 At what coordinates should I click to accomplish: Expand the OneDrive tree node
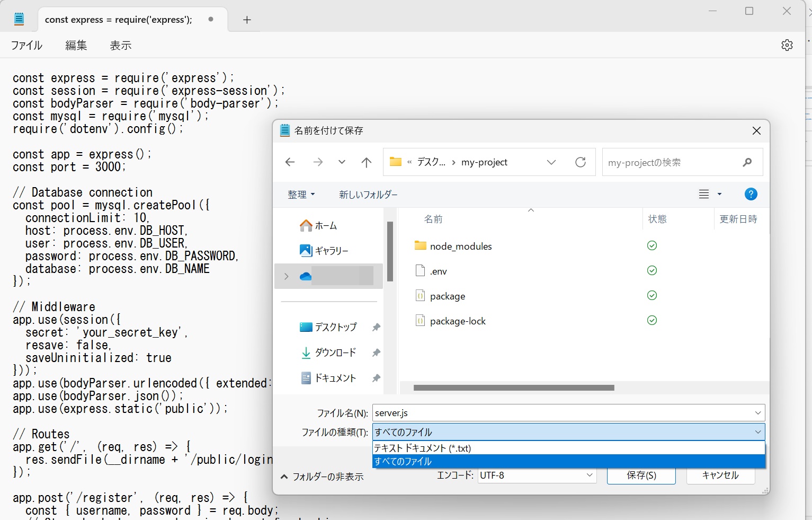(x=287, y=276)
